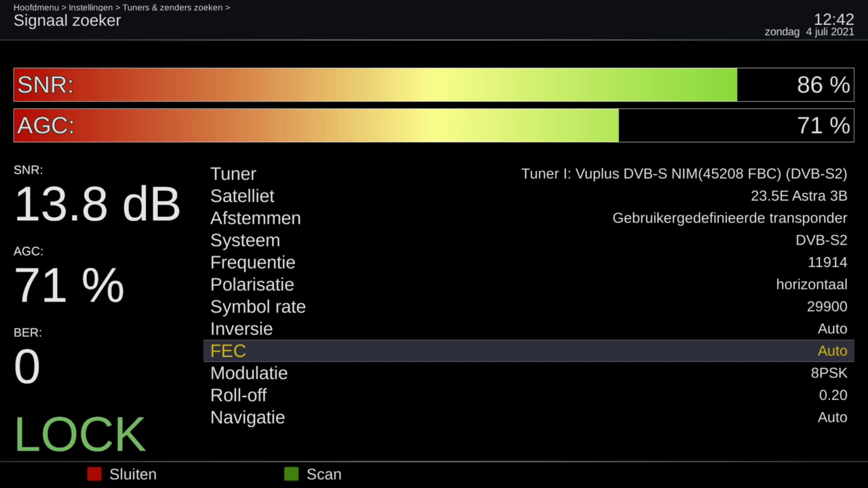Select the Tuner row
868x488 pixels.
[528, 174]
